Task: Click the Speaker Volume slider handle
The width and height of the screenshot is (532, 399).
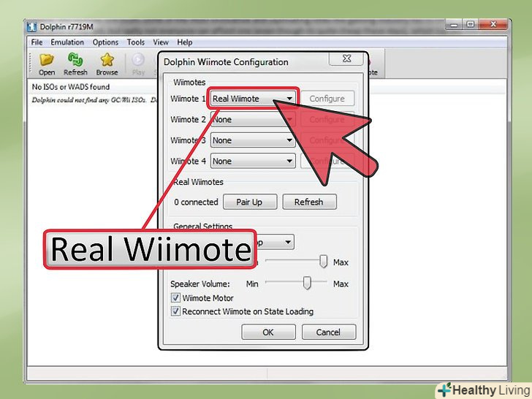Action: (x=307, y=282)
